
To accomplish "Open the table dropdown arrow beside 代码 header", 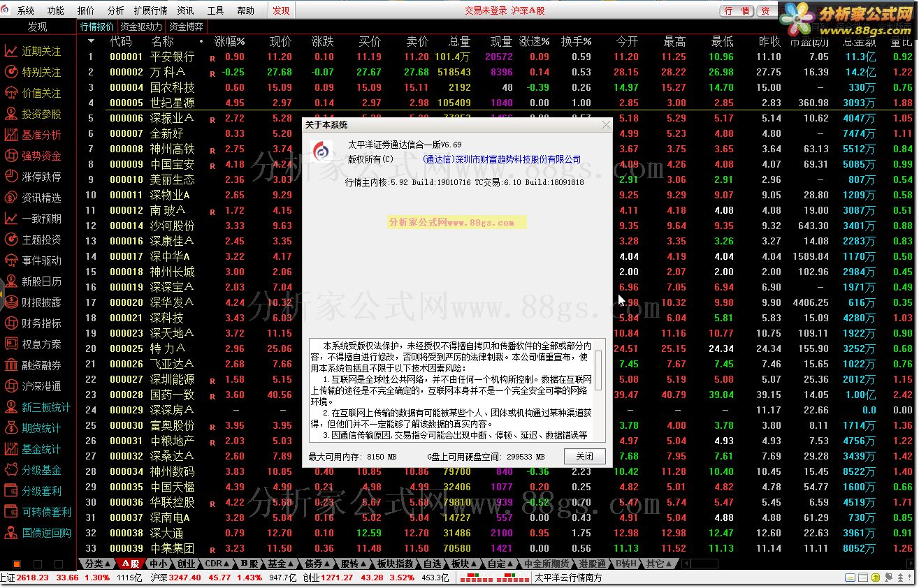I will [x=90, y=41].
